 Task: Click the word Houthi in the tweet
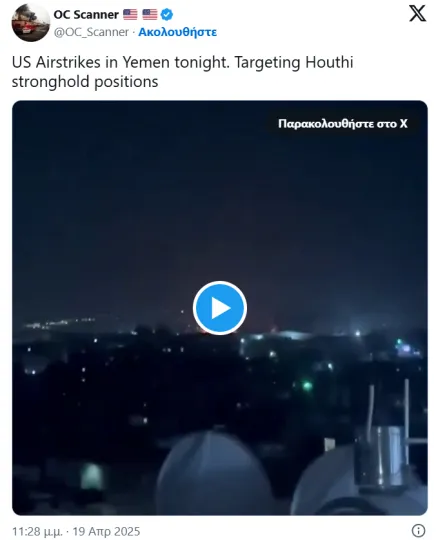[x=329, y=63]
